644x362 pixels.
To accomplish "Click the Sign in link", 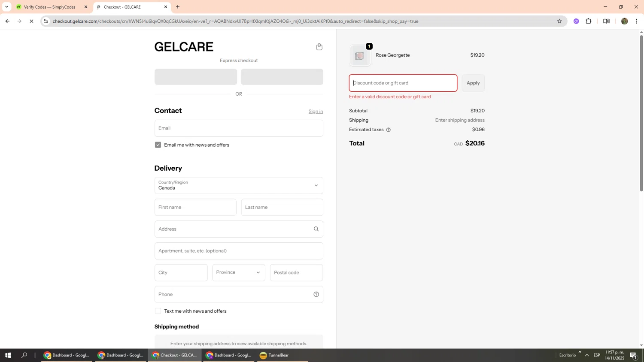I will pos(316,112).
